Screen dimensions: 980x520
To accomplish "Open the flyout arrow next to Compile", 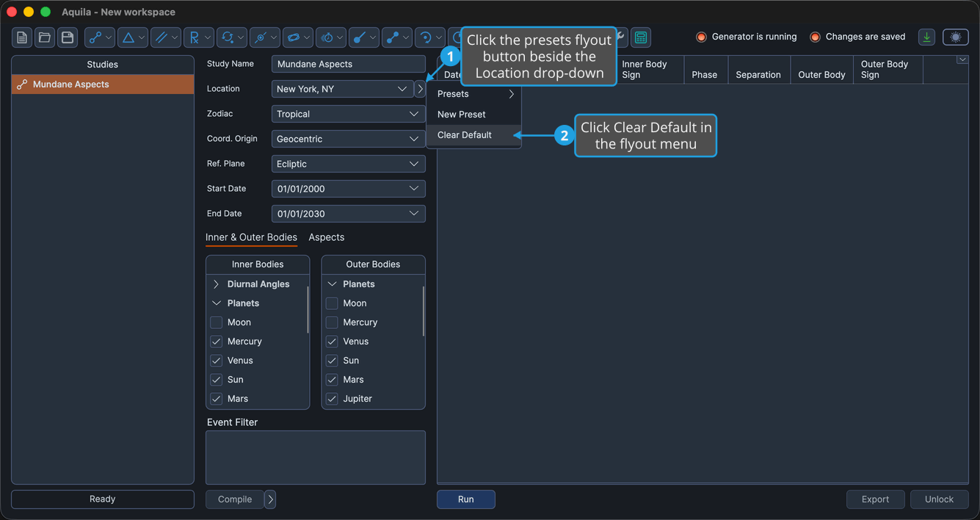I will (x=270, y=499).
